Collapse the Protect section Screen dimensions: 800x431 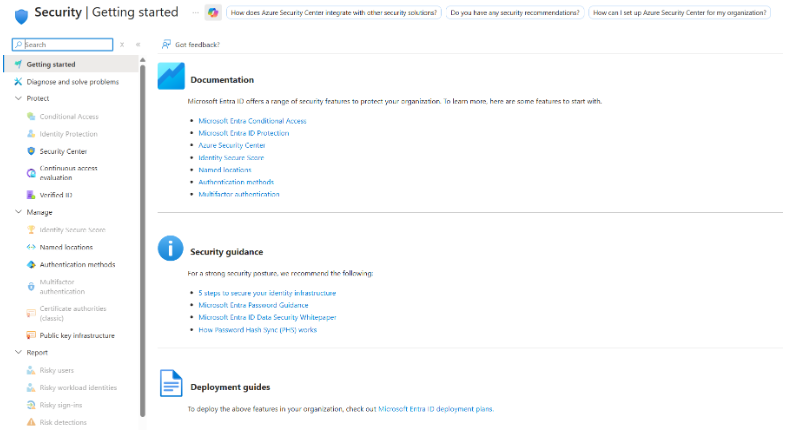tap(18, 98)
